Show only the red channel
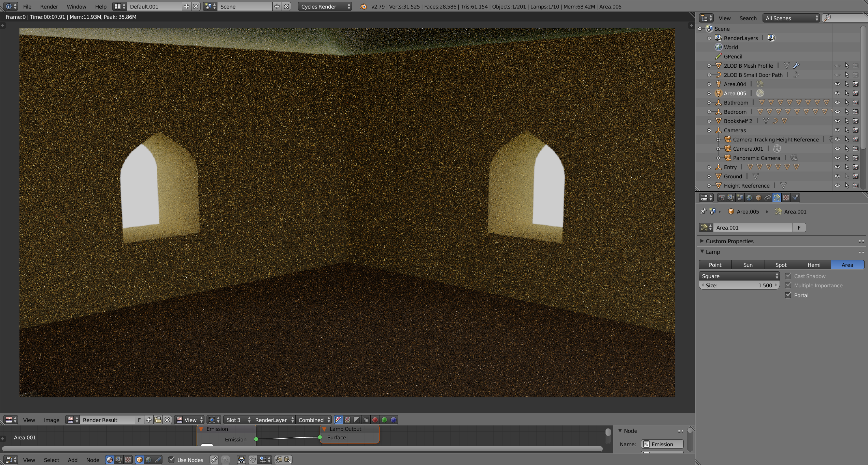 (x=375, y=420)
